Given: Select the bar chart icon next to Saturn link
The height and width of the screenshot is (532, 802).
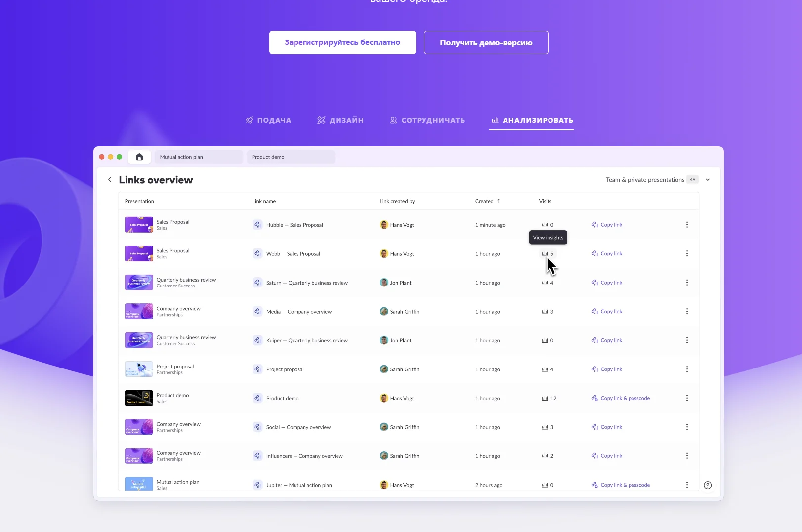Looking at the screenshot, I should pos(544,282).
